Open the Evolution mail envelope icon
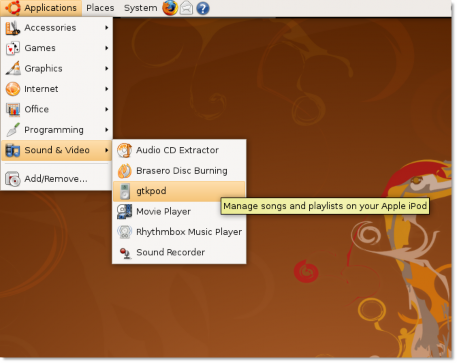 [186, 8]
